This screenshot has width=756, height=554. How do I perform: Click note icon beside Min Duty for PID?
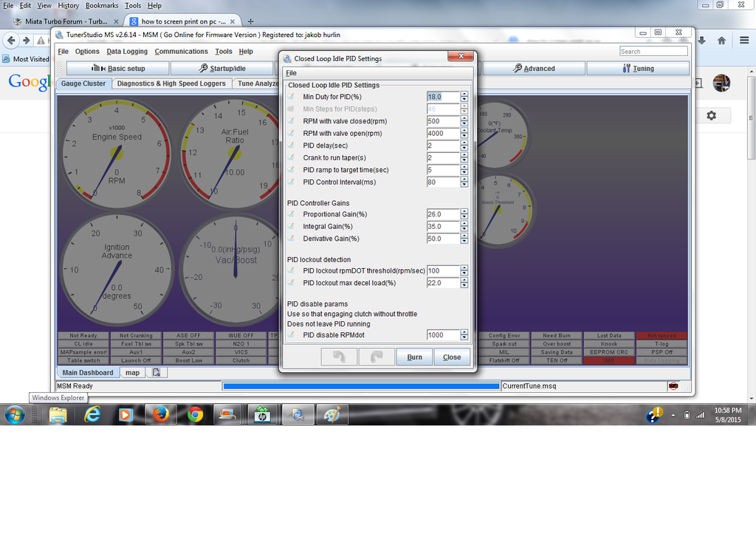(291, 97)
